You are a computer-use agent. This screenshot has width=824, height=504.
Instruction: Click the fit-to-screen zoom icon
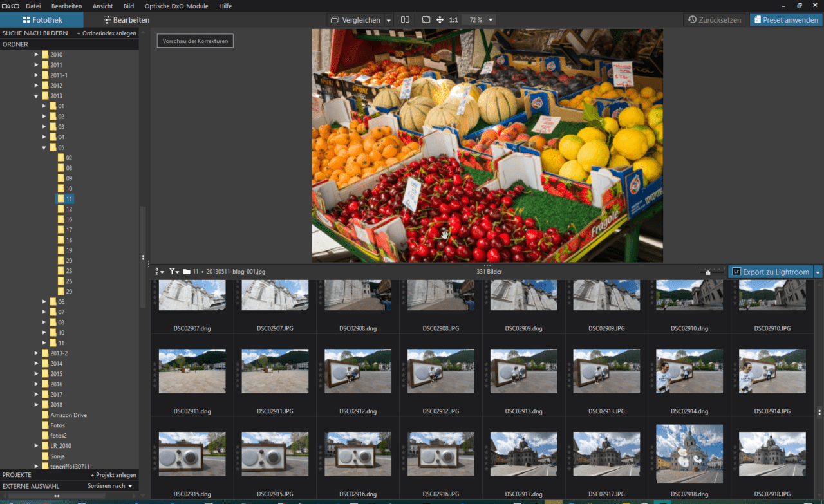(426, 20)
